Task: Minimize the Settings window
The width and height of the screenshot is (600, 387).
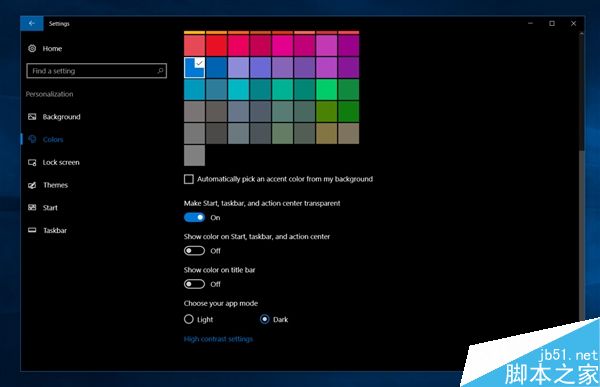Action: coord(530,23)
